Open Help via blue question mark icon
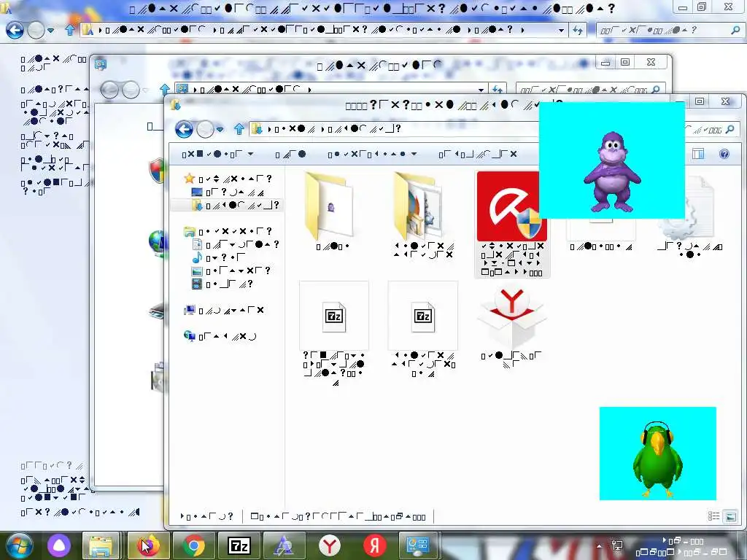 [x=724, y=154]
